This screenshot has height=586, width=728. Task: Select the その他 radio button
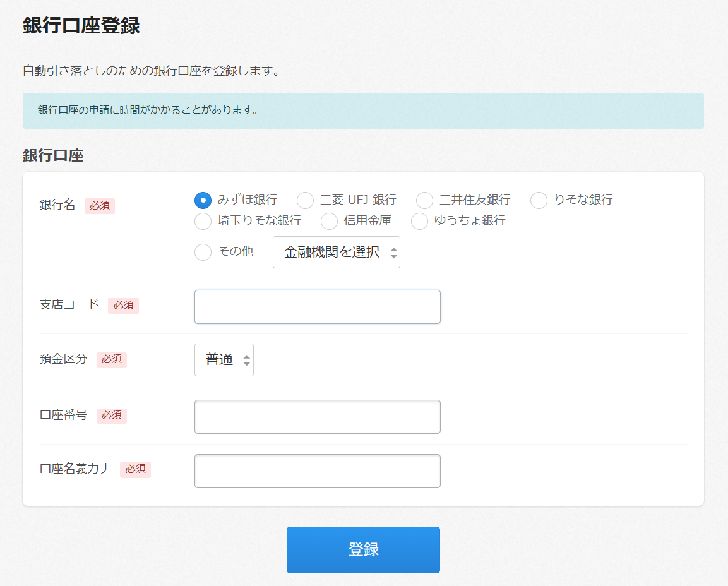pyautogui.click(x=203, y=251)
